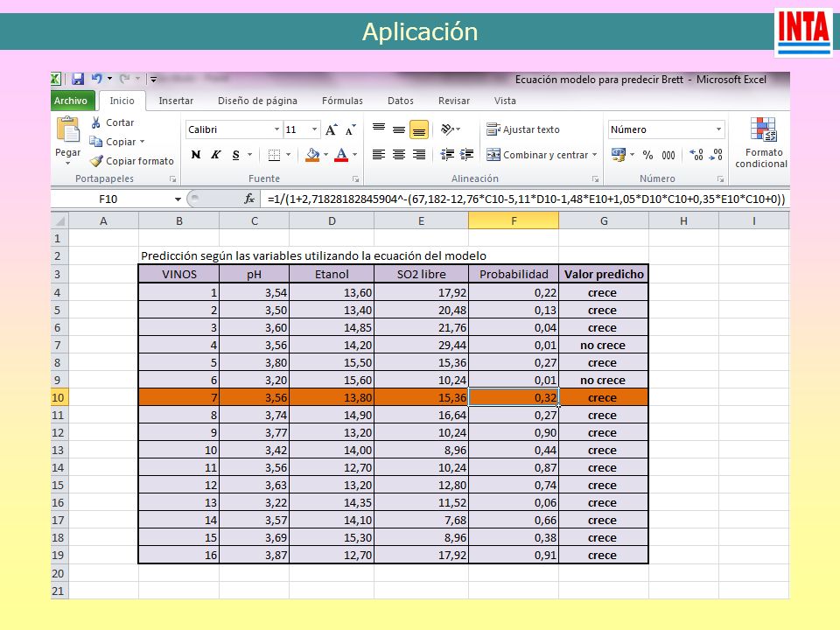The width and height of the screenshot is (840, 630).
Task: Open Número dialog launcher
Action: [x=720, y=178]
